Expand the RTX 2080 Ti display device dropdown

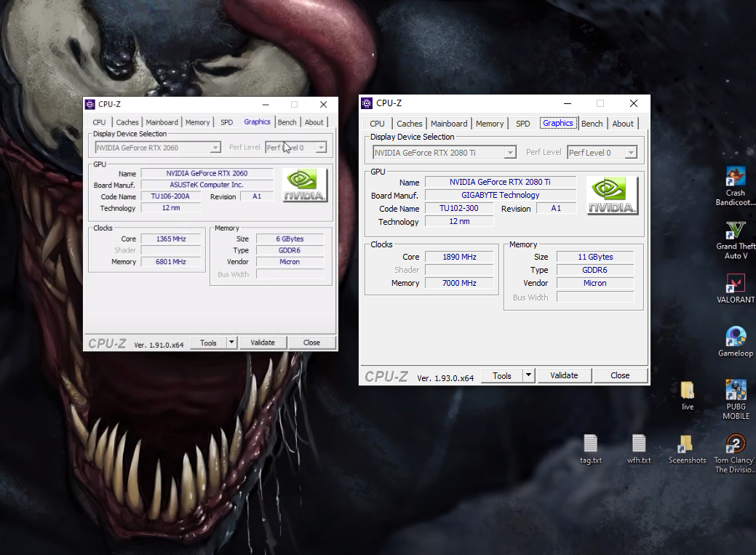509,153
